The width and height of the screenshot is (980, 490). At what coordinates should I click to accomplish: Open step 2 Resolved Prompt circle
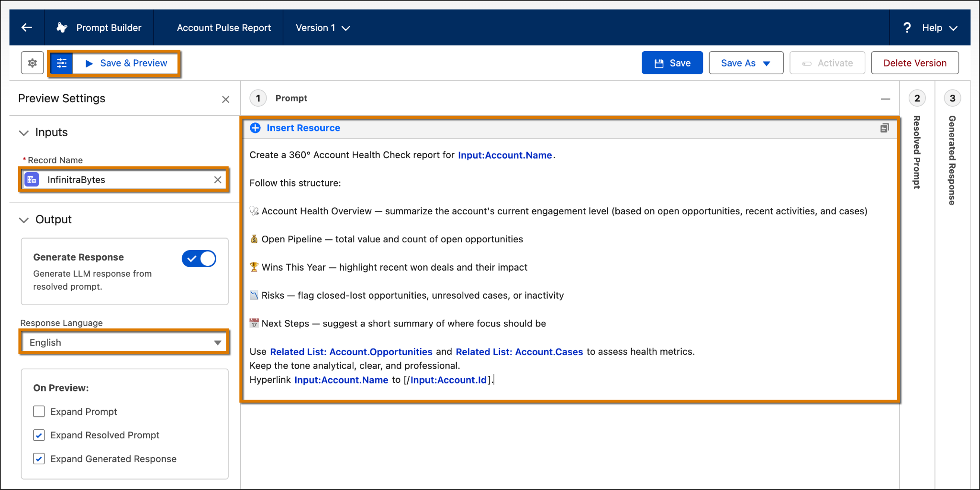(x=917, y=98)
